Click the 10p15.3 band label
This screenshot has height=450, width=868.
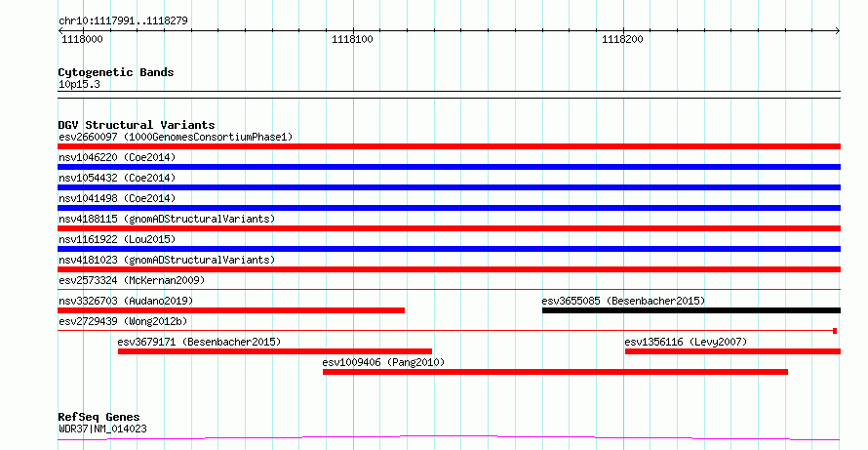[79, 85]
